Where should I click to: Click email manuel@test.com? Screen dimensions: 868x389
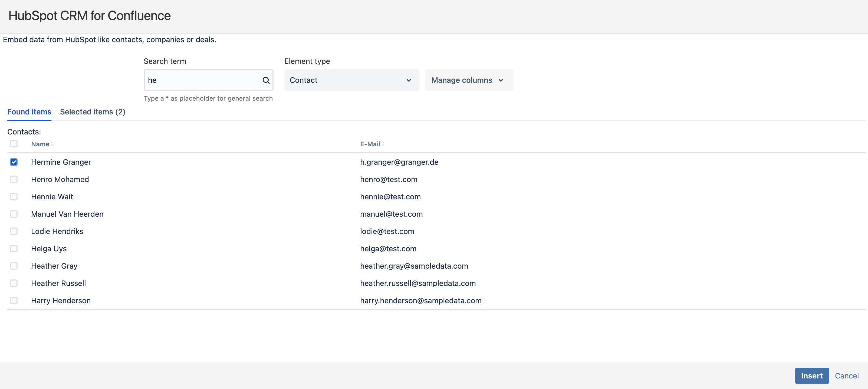point(391,214)
